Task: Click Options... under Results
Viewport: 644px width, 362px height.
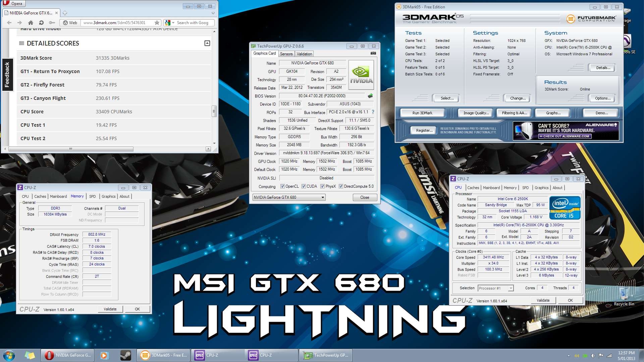Action: pos(603,98)
